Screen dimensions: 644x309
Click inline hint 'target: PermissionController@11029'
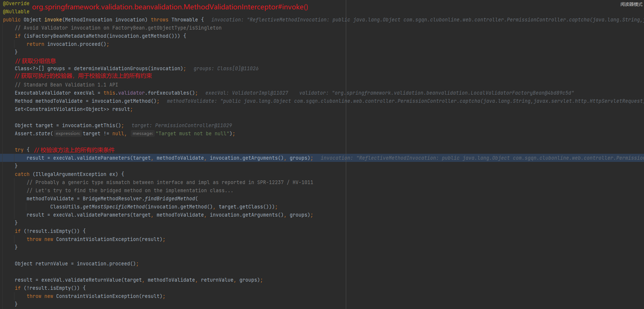[x=182, y=125]
